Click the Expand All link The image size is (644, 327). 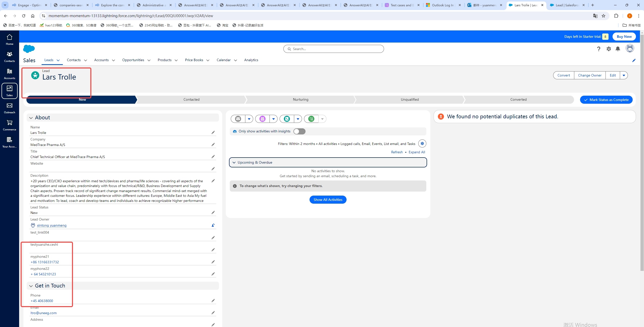(x=417, y=152)
